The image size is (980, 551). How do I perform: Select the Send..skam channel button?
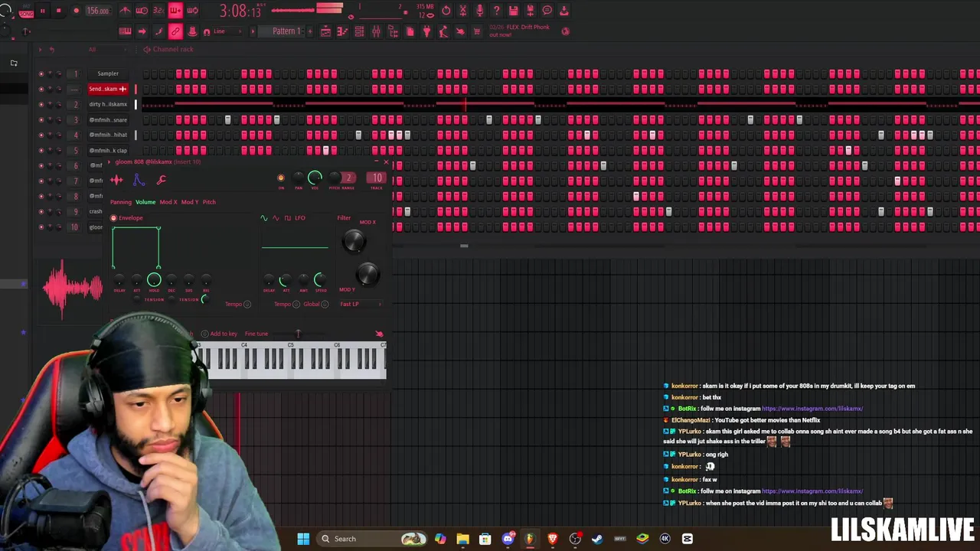(108, 89)
